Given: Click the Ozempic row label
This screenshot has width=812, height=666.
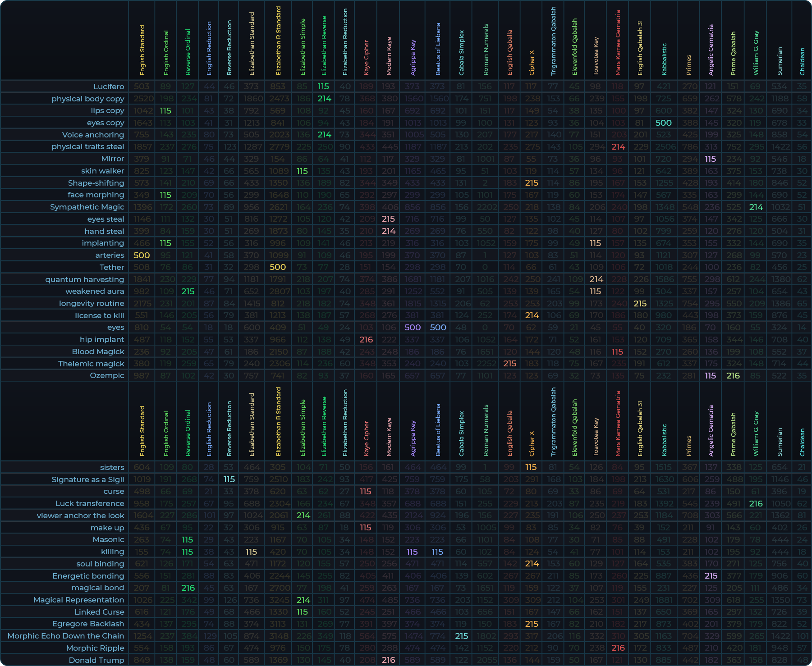Looking at the screenshot, I should [x=107, y=375].
